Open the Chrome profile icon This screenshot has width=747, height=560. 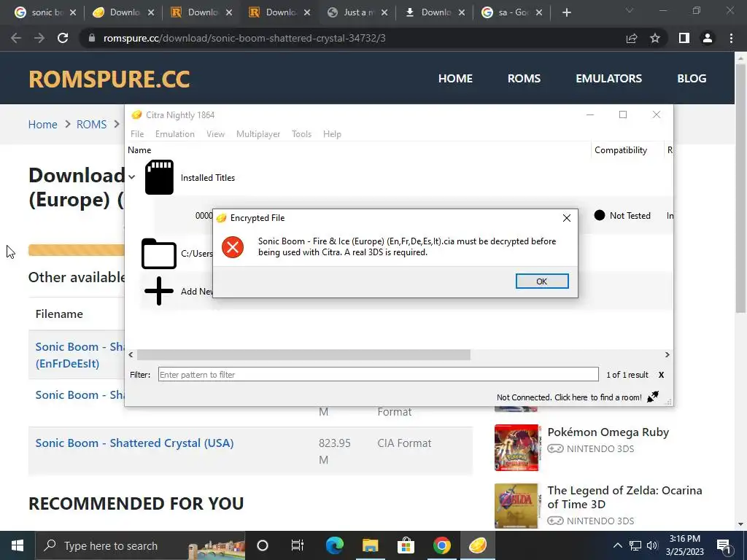point(708,38)
